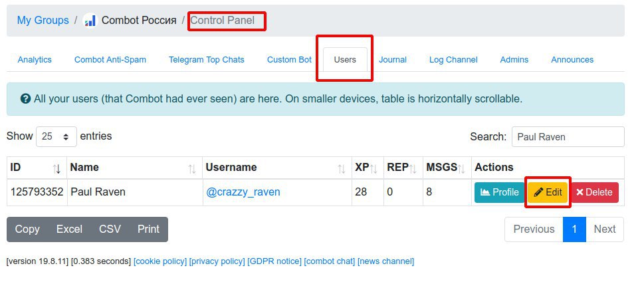Screen dimensions: 644x286
Task: Go to the Admins tab
Action: (514, 60)
